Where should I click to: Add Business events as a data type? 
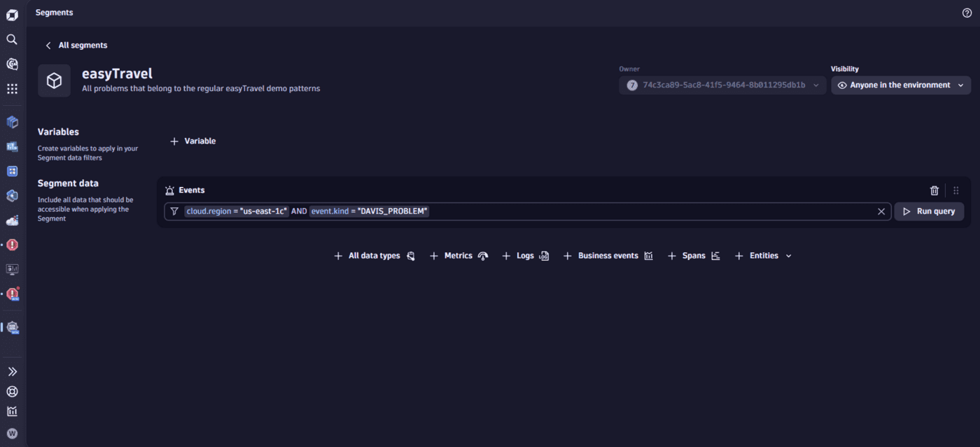(607, 255)
